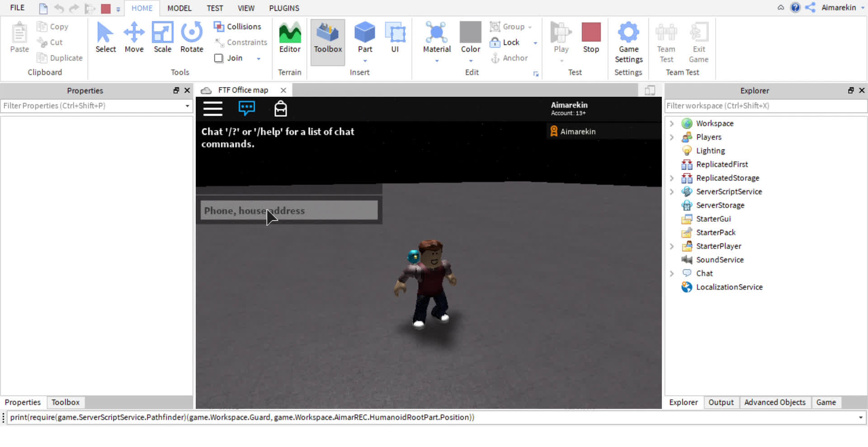Click the Team Test icon

pyautogui.click(x=666, y=43)
